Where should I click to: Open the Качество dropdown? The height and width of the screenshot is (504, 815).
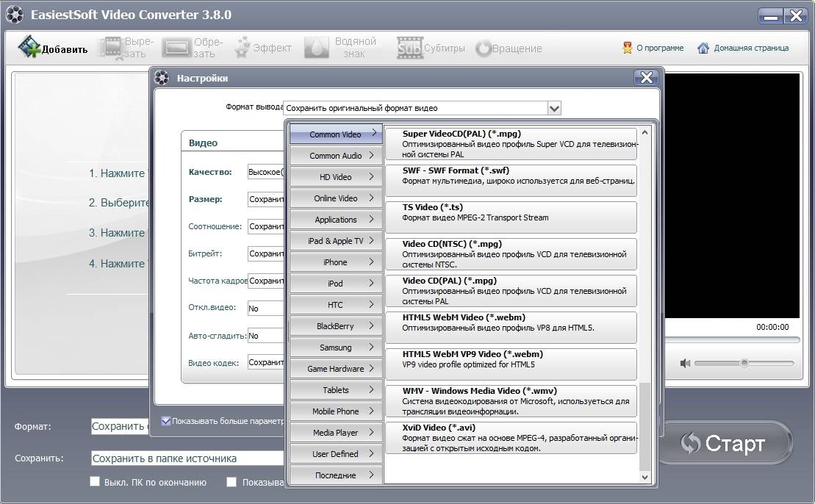click(x=266, y=172)
